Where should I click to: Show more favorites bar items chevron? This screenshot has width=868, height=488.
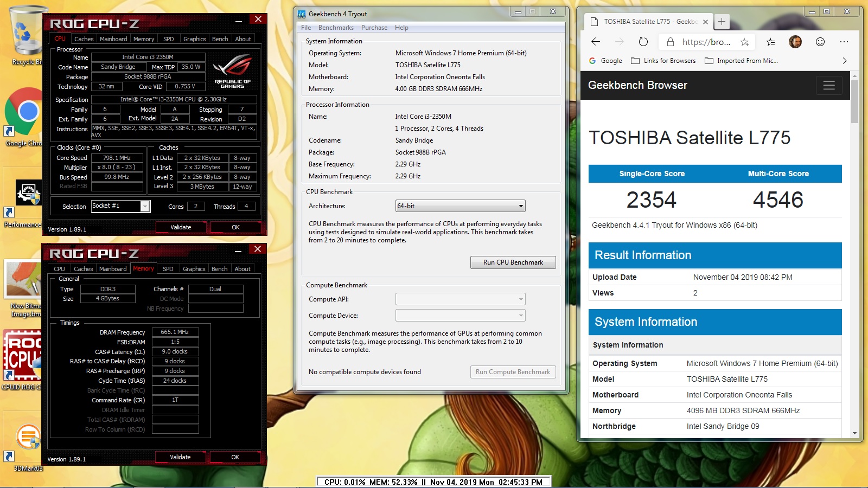(844, 61)
